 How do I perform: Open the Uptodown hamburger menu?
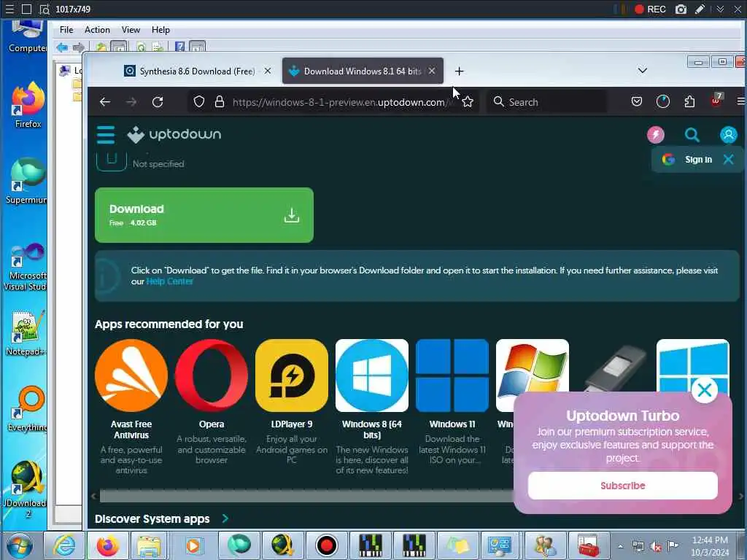105,135
